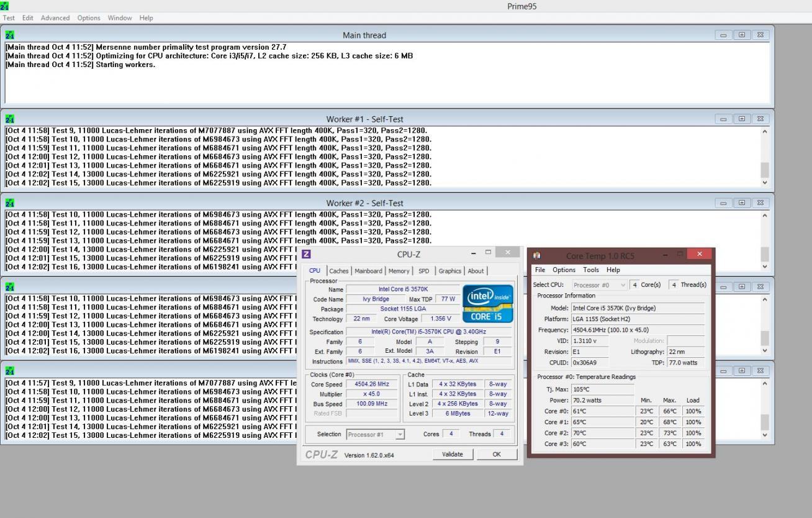Switch to the Graphics tab in CPU-Z
Image resolution: width=812 pixels, height=518 pixels.
(x=449, y=271)
